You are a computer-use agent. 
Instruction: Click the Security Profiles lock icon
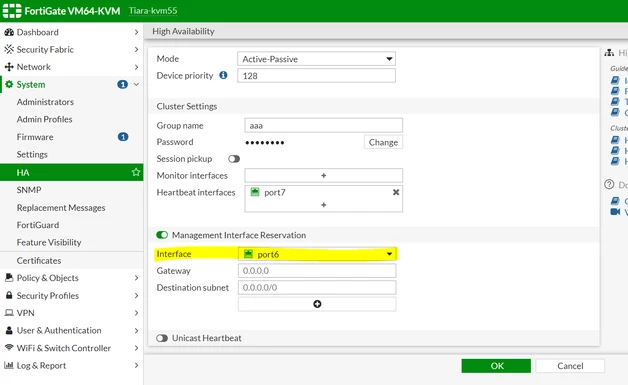click(9, 295)
